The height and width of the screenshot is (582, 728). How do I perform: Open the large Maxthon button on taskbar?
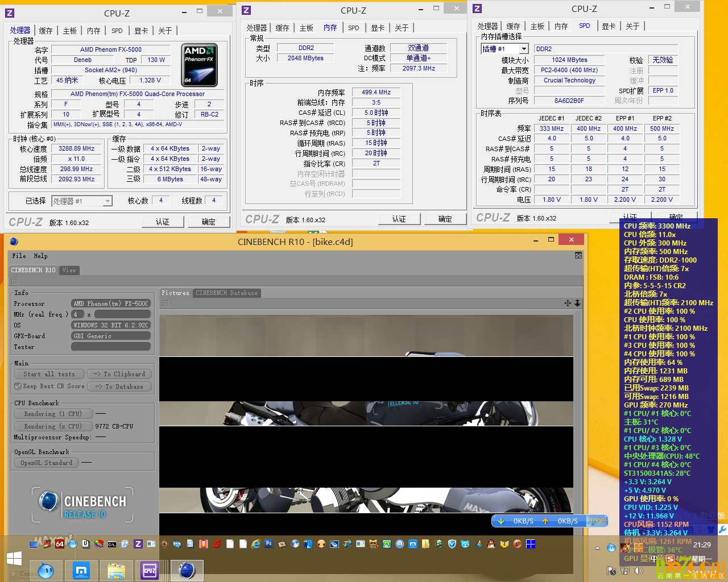81,570
